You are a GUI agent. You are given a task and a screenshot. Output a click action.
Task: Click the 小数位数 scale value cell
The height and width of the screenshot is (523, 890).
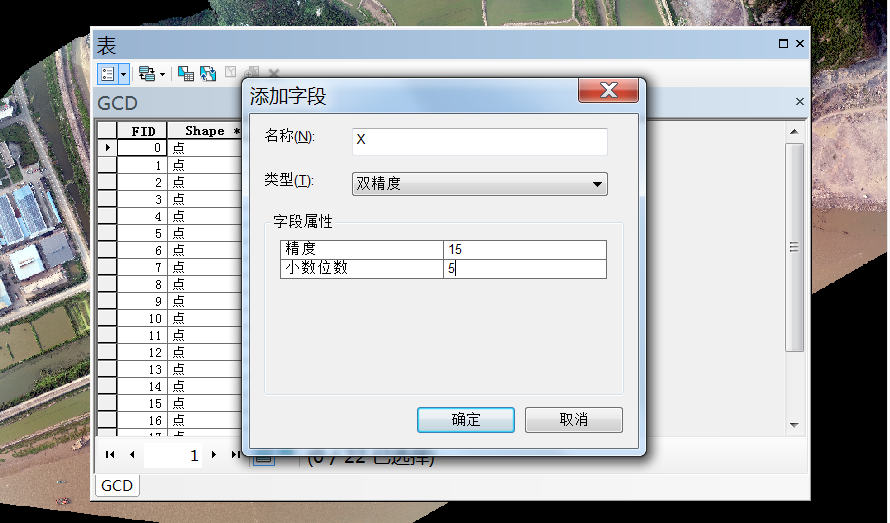525,269
